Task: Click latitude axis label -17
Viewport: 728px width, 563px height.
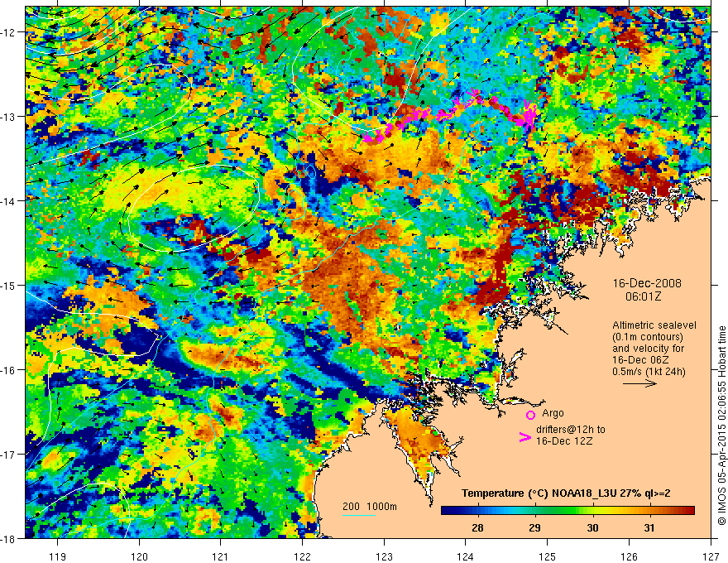Action: click(9, 454)
